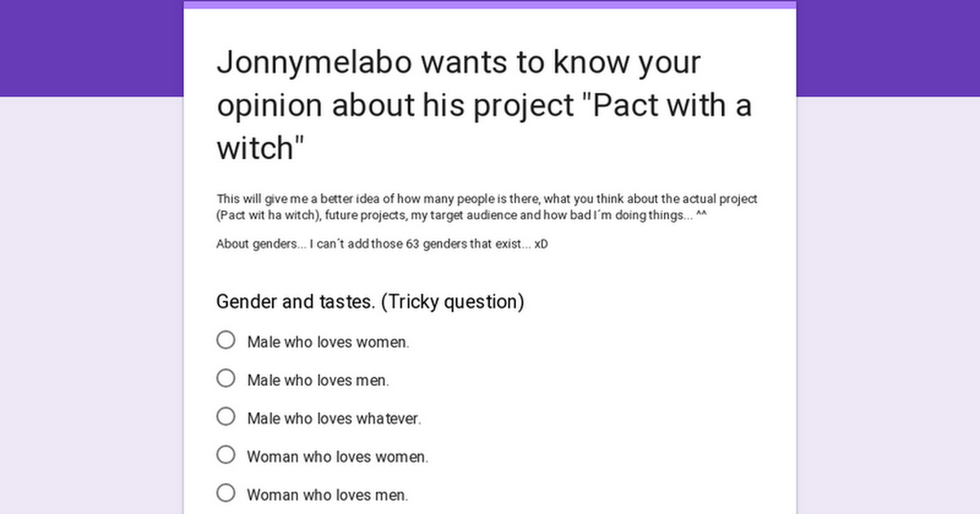Viewport: 980px width, 514px height.
Task: Click the dark purple banner left of the form
Action: (91, 48)
